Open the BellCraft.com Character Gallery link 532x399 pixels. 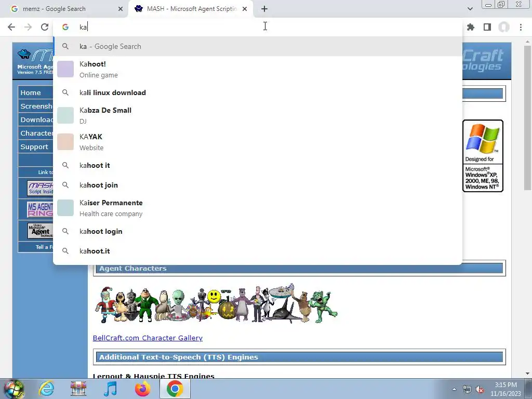click(148, 338)
